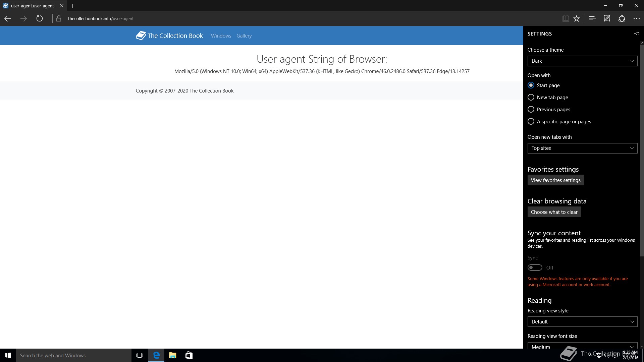The width and height of the screenshot is (644, 362).
Task: Toggle the Sync switch
Action: pyautogui.click(x=535, y=267)
